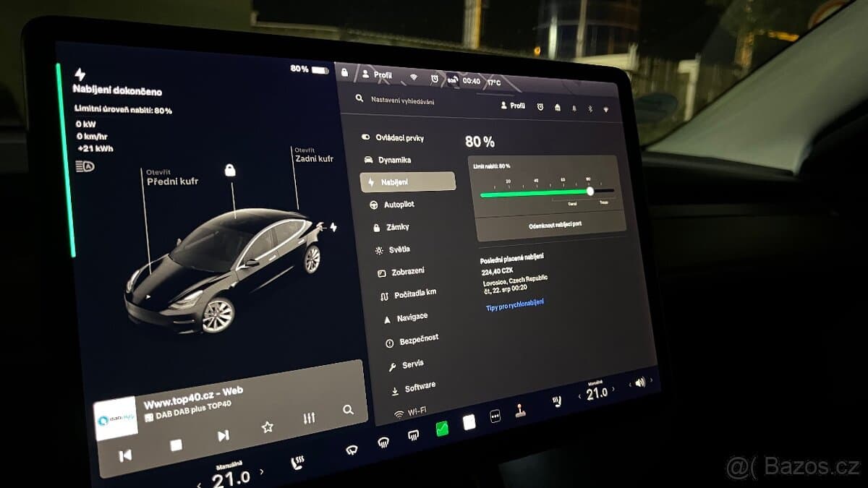The height and width of the screenshot is (488, 868).
Task: Tap the lock icon above the car
Action: pyautogui.click(x=230, y=171)
